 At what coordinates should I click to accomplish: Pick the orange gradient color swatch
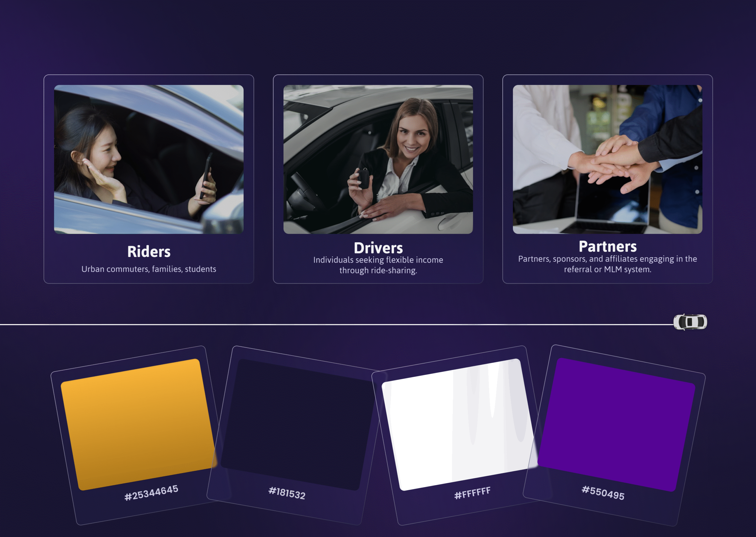[138, 424]
